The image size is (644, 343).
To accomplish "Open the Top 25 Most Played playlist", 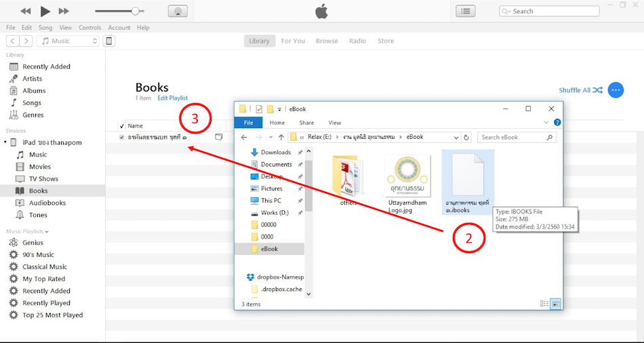I will tap(53, 315).
